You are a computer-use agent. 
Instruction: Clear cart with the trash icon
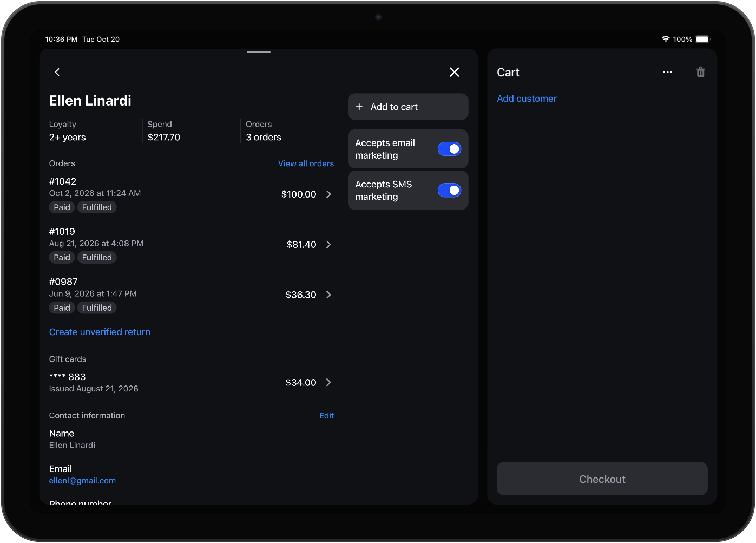pos(700,72)
